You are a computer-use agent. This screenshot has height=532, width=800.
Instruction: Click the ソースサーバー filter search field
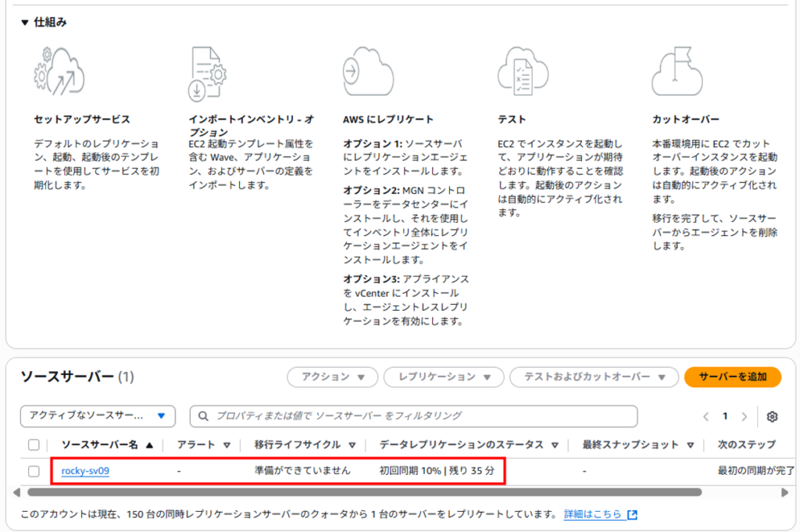[414, 416]
